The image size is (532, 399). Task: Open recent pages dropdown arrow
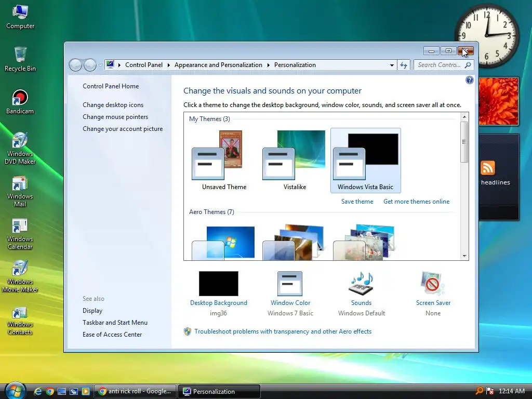coord(100,65)
